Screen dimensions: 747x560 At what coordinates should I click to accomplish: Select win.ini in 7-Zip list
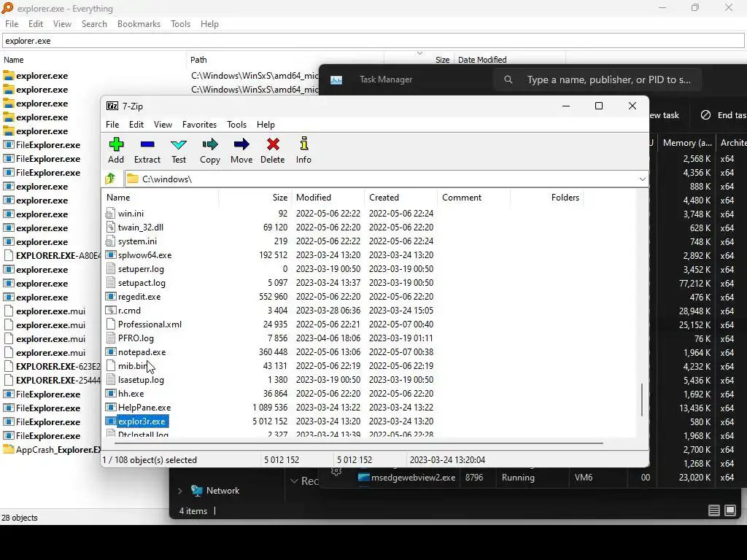click(x=131, y=214)
